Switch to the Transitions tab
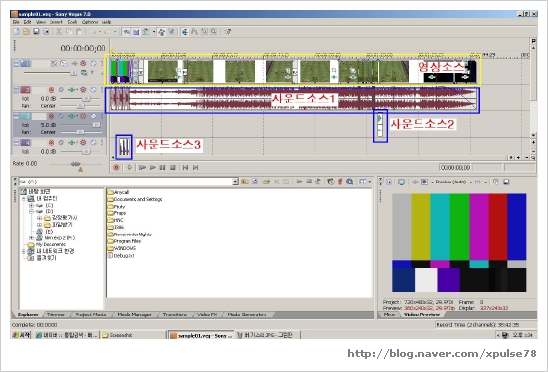Viewport: 548px width, 372px height. tap(175, 314)
